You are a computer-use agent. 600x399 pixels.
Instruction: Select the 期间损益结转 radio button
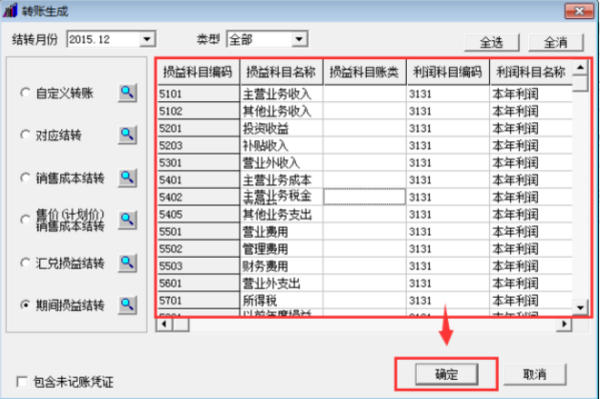(25, 305)
